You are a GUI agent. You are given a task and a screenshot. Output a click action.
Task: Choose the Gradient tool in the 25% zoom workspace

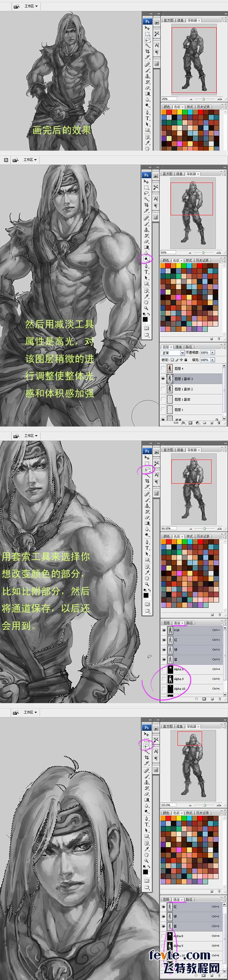coord(147,94)
